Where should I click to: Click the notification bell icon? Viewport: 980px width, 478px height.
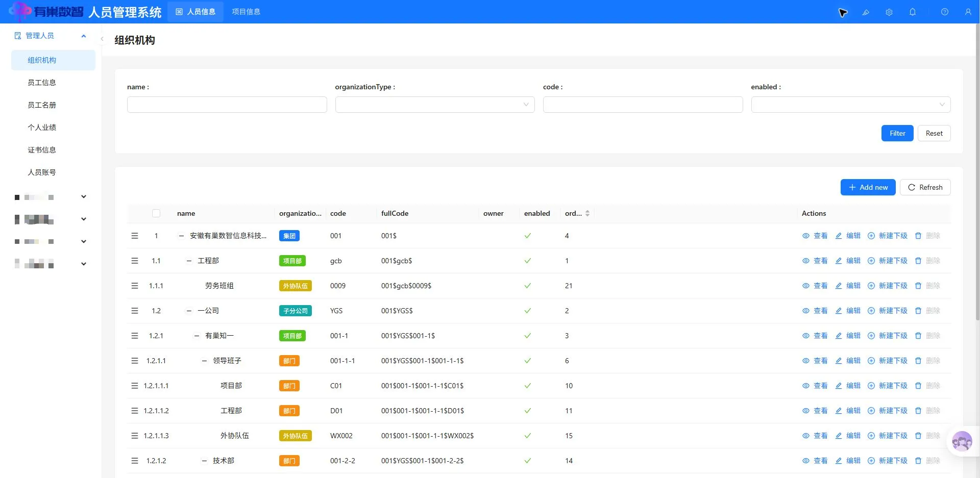[x=912, y=12]
